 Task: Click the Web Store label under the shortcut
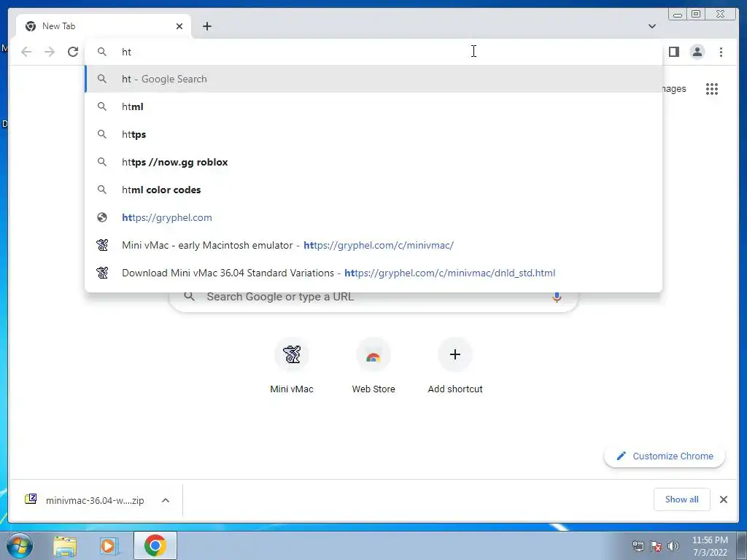(373, 389)
